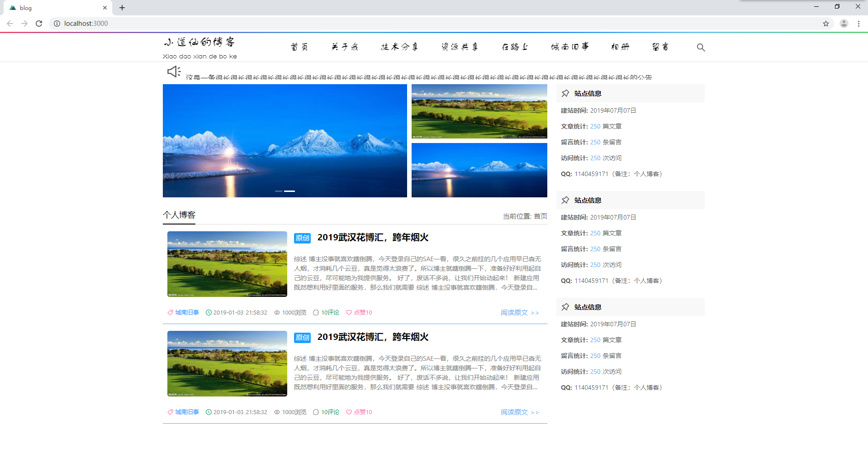
Task: Bookmark the page with the star icon
Action: [826, 23]
